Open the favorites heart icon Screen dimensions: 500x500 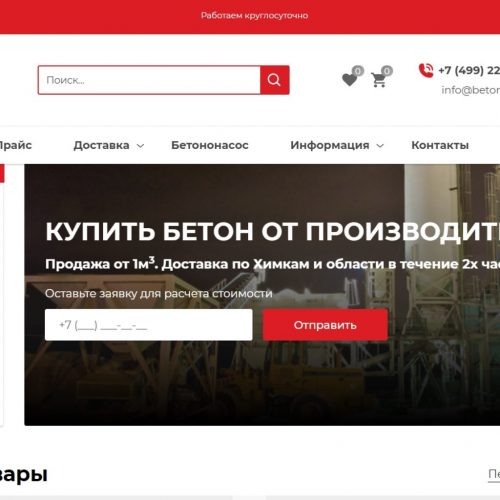(349, 80)
